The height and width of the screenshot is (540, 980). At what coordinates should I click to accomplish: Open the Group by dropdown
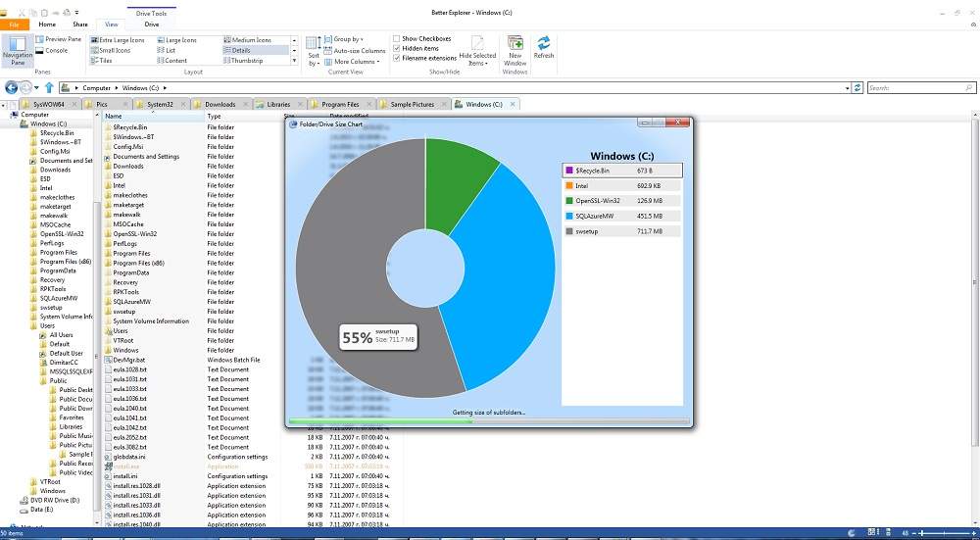click(344, 39)
